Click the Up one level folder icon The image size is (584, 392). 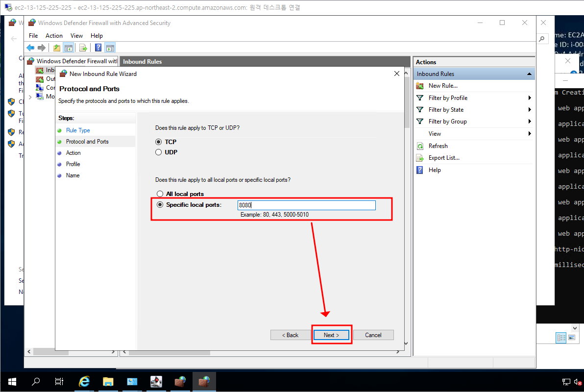pos(57,48)
